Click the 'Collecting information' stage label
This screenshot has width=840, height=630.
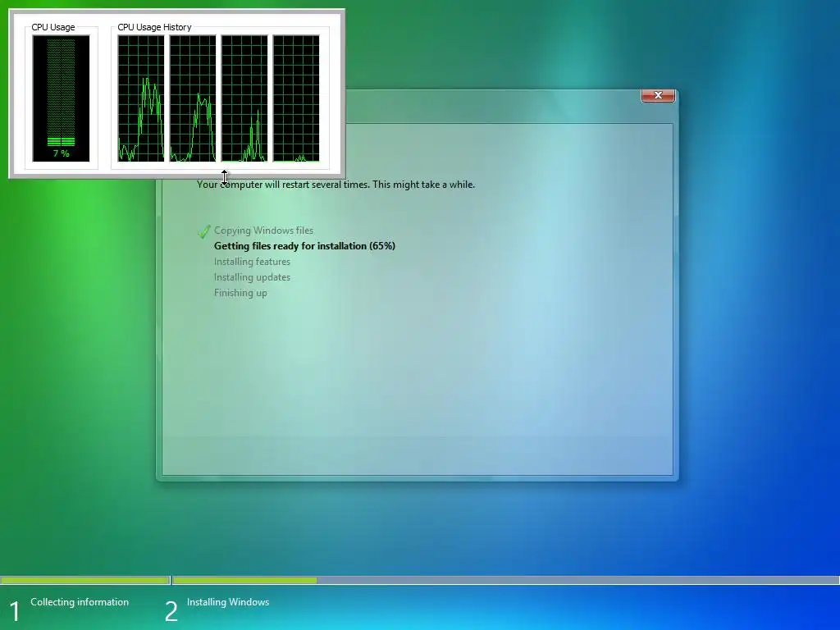80,602
